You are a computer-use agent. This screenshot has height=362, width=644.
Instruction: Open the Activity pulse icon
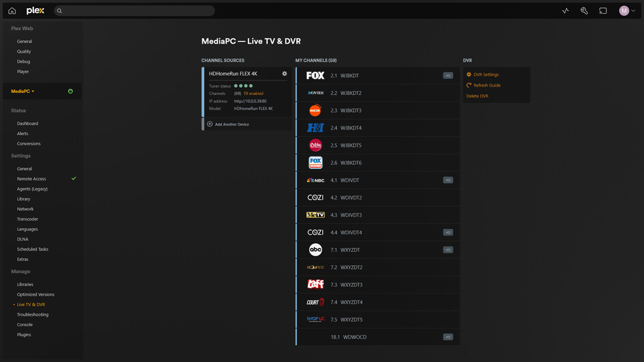pos(565,11)
